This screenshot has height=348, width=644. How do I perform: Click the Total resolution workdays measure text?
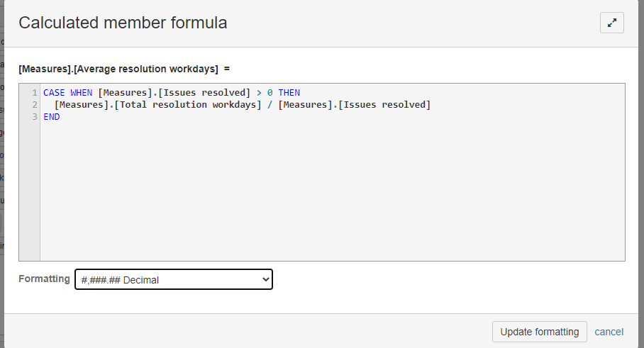coord(188,105)
